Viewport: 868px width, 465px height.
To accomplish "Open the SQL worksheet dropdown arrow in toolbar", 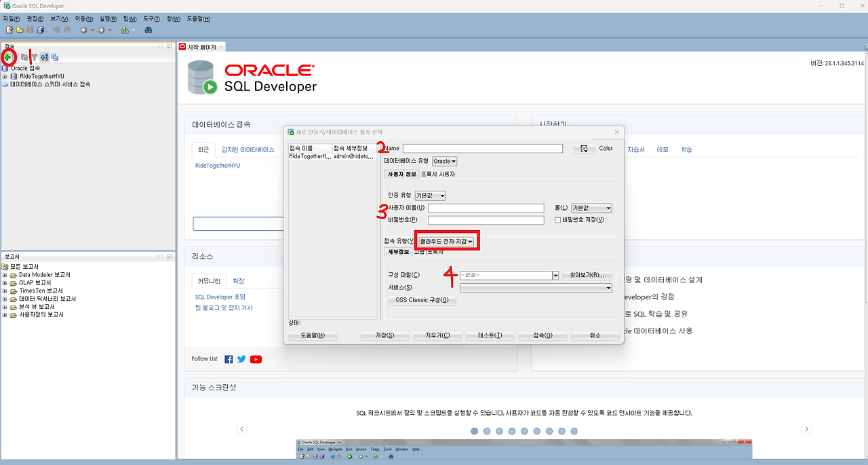I will tap(134, 30).
